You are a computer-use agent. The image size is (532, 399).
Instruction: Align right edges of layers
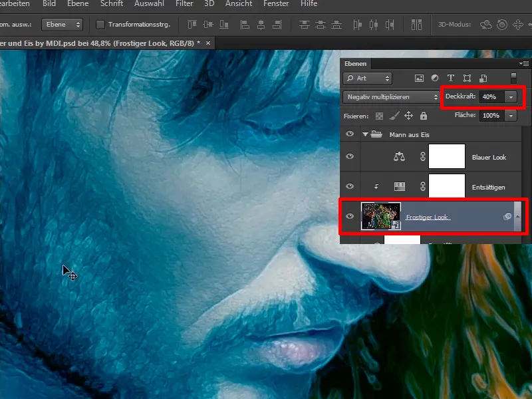[x=277, y=25]
